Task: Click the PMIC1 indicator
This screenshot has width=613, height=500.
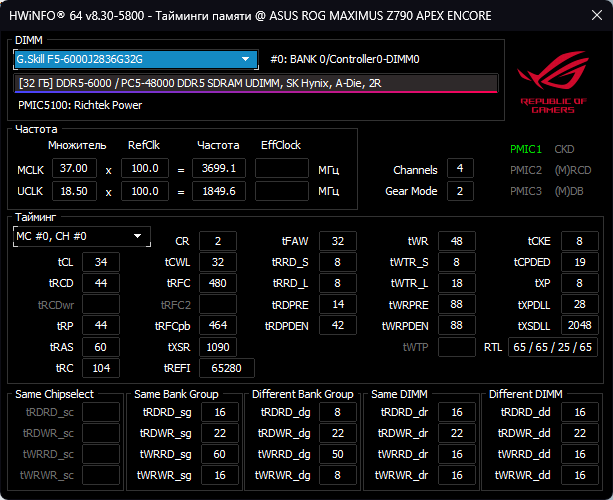Action: 526,149
